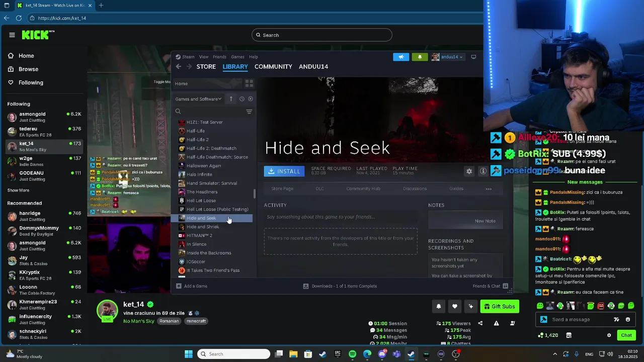644x362 pixels.
Task: Open ANDUU14 profile tab in Steam
Action: click(313, 66)
